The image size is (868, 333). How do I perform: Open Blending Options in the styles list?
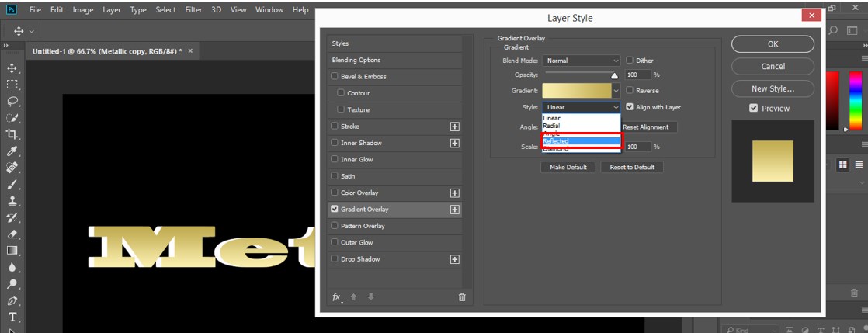click(394, 61)
